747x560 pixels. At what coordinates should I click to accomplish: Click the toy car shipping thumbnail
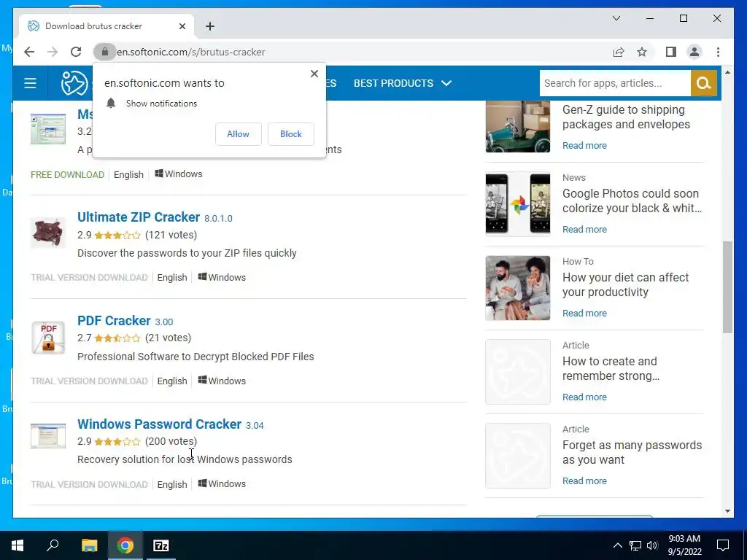pos(518,127)
